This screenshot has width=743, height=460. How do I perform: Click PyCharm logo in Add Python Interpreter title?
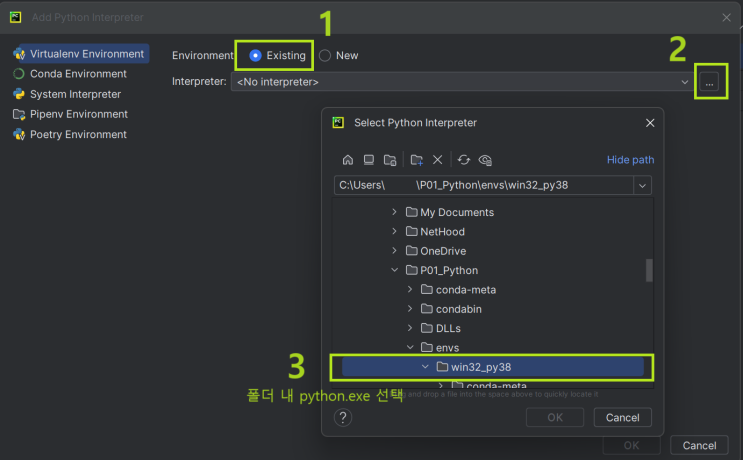(15, 18)
